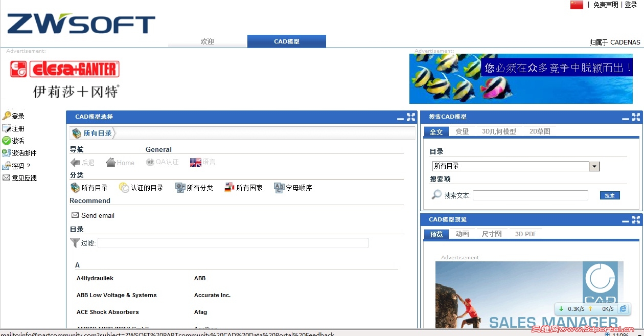Open the 意见反馈 feedback link
644x336 pixels.
click(x=25, y=178)
